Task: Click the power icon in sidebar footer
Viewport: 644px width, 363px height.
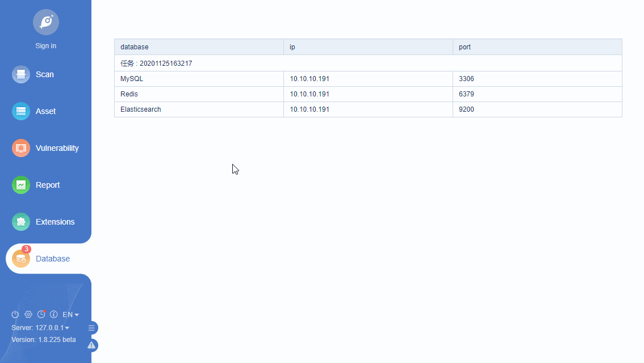Action: 15,315
